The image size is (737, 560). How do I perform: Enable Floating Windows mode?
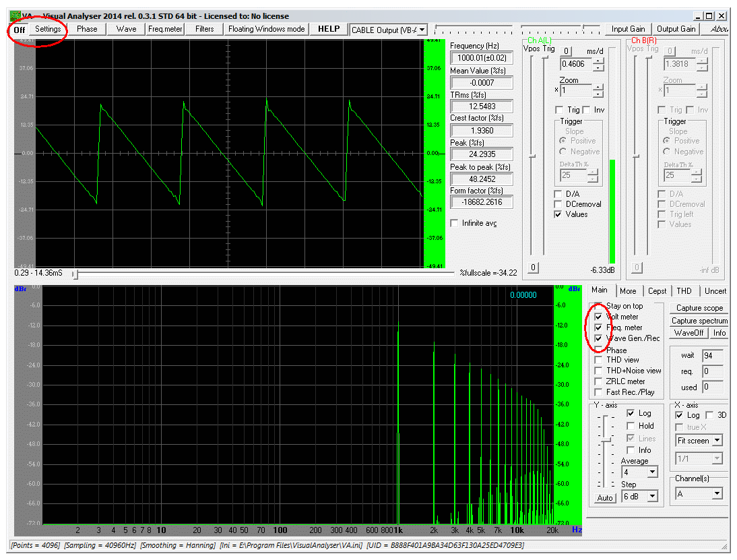pos(266,29)
